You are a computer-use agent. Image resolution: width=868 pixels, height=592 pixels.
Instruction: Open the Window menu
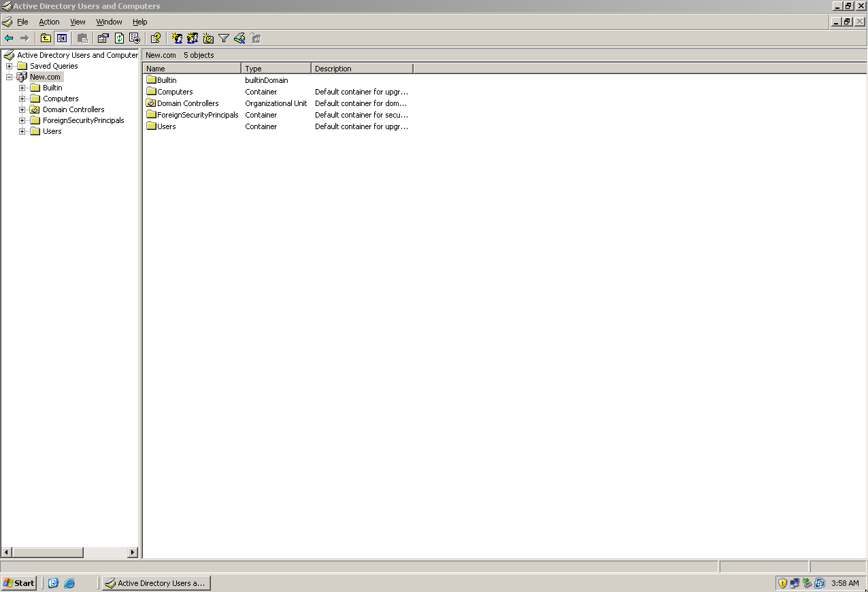(109, 22)
